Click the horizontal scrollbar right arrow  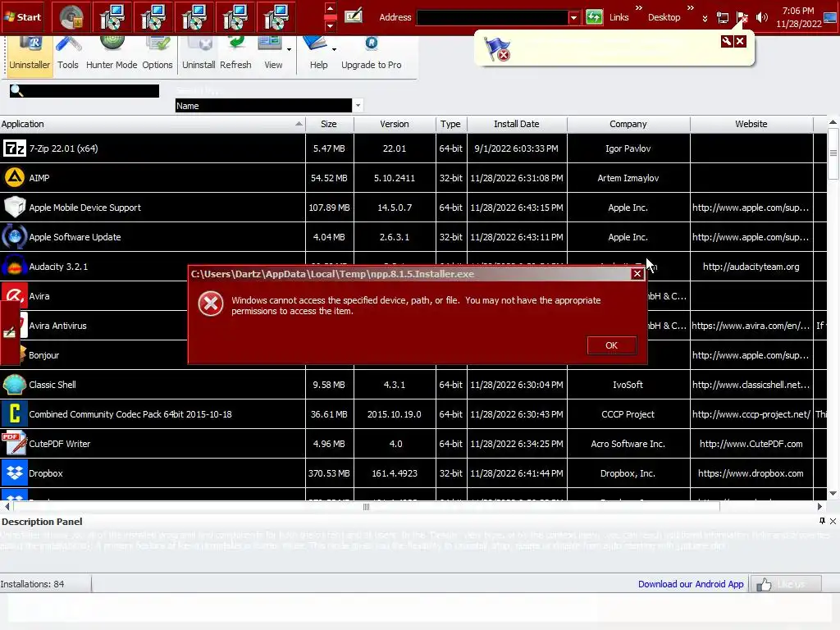point(819,506)
